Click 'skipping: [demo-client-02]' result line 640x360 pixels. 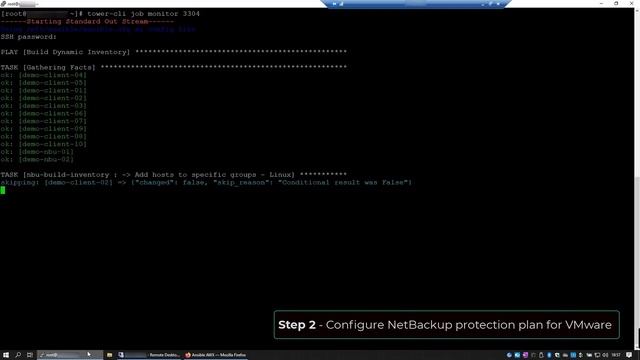[206, 182]
